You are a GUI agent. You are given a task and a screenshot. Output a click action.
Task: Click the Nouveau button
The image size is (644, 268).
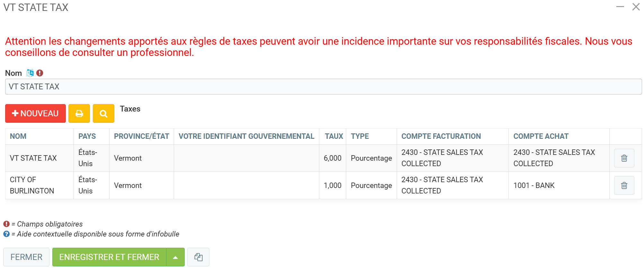(x=35, y=113)
